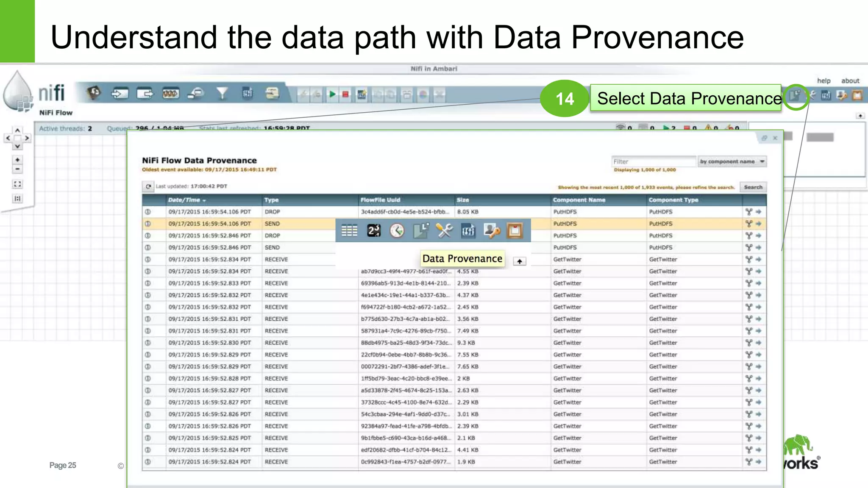Show lineage for the 4.55 KB RECEIVE event

pyautogui.click(x=749, y=271)
